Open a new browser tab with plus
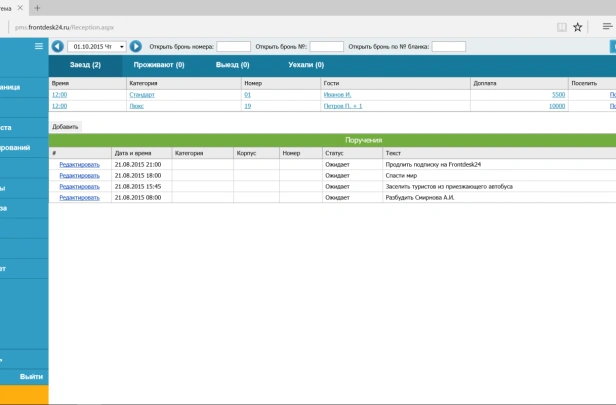616x405 pixels. 37,8
